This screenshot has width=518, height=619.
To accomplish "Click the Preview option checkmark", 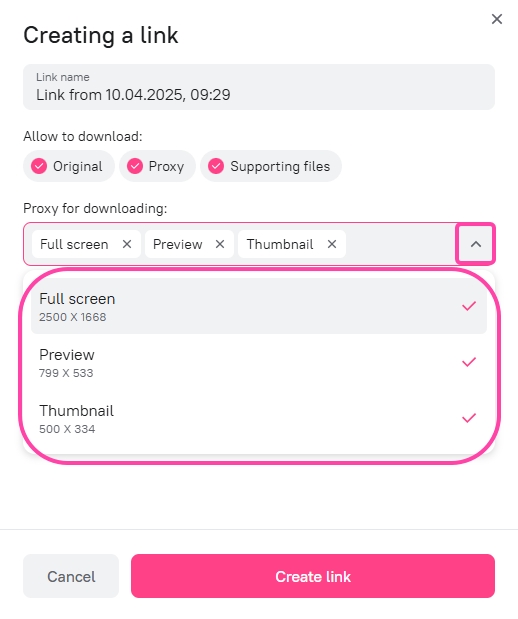I will coord(469,362).
